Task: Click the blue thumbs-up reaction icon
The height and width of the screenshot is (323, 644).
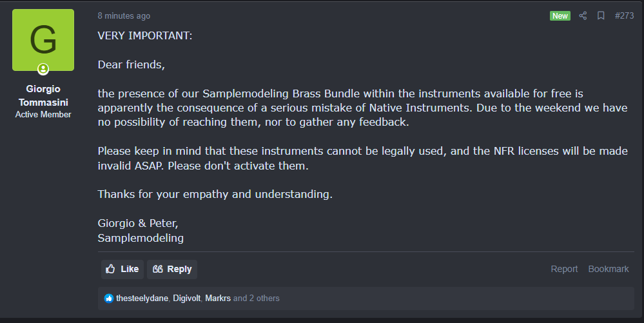Action: pyautogui.click(x=108, y=299)
